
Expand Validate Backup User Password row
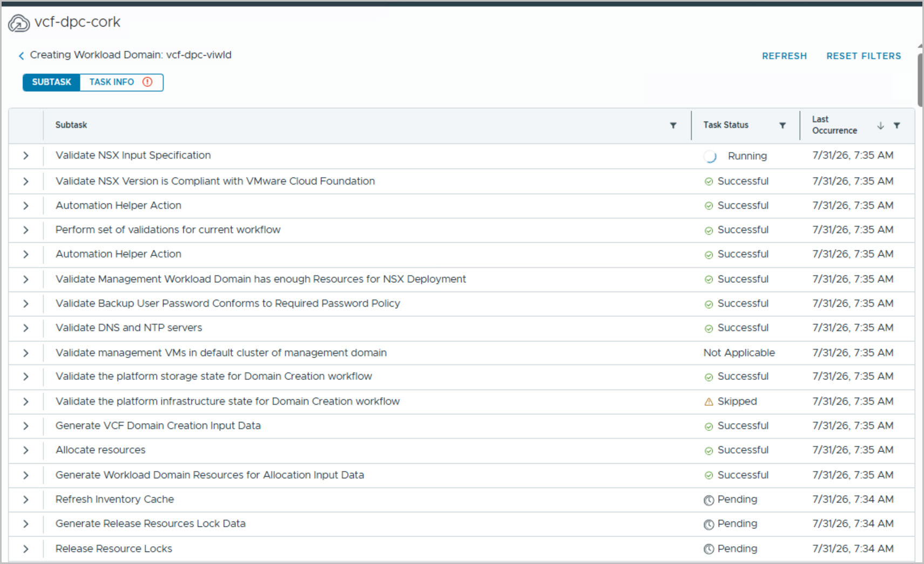(26, 304)
